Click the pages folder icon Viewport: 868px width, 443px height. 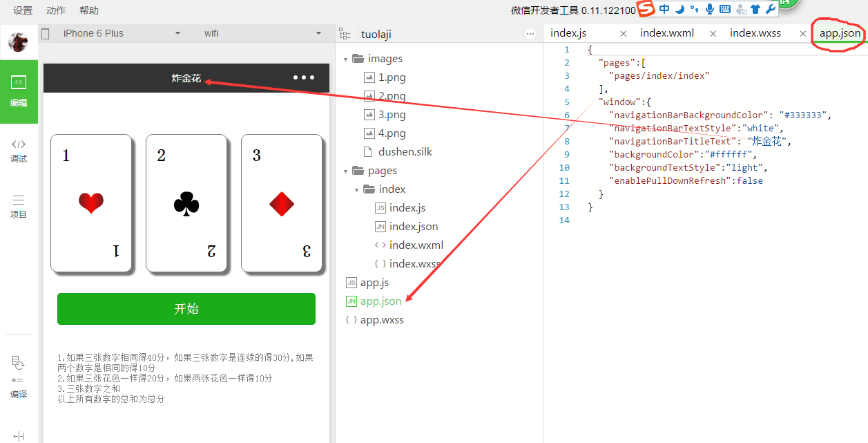358,171
